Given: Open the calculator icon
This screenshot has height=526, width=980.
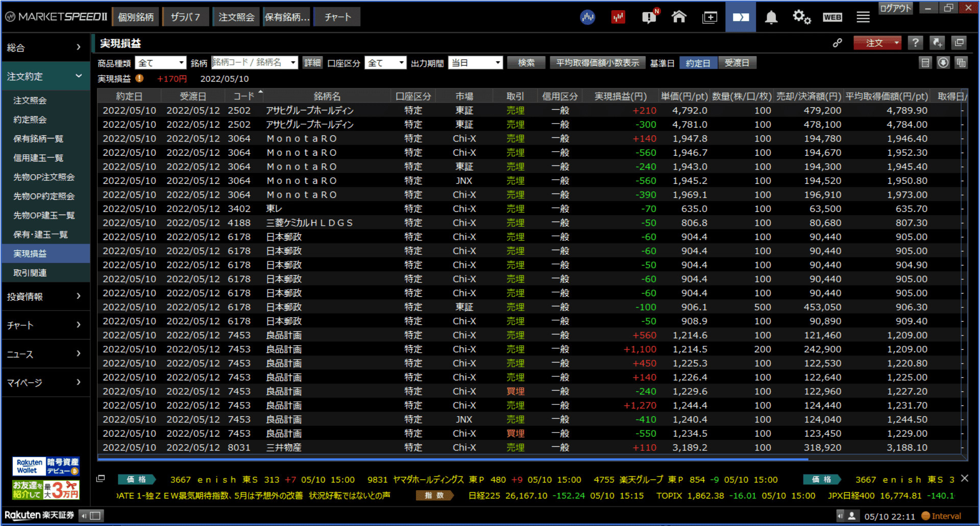Looking at the screenshot, I should [925, 63].
